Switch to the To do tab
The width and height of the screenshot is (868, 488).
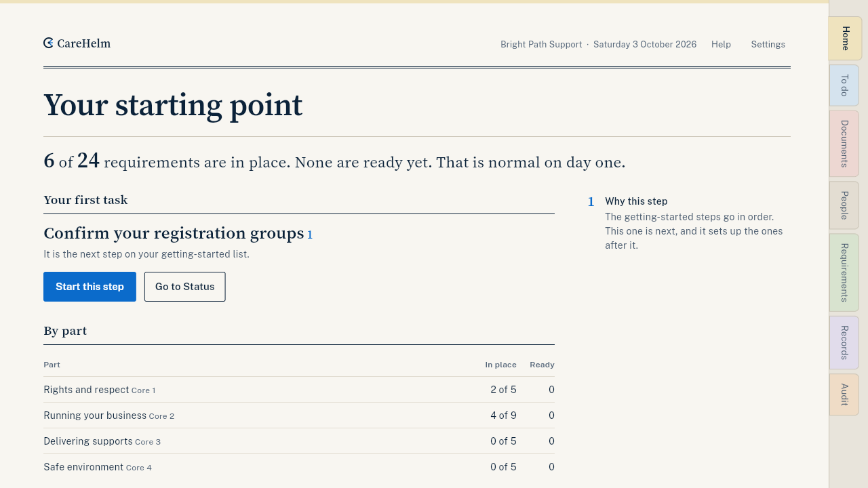click(844, 85)
